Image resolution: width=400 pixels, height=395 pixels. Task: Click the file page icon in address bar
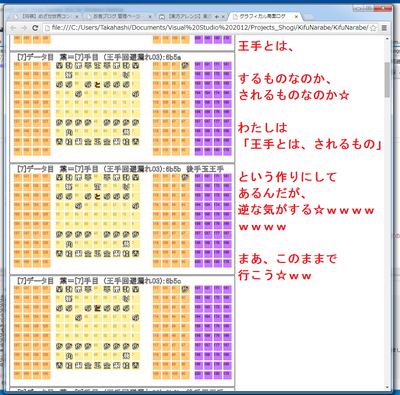click(x=47, y=28)
